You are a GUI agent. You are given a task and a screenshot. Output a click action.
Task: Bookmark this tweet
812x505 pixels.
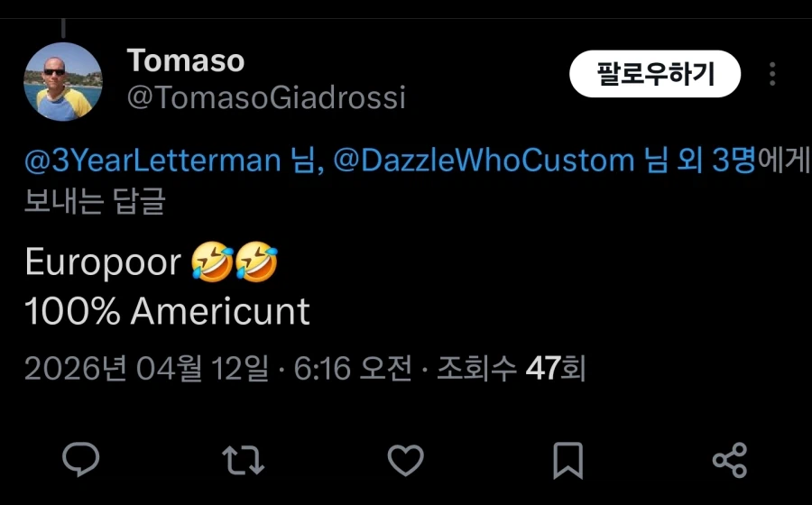pyautogui.click(x=567, y=460)
